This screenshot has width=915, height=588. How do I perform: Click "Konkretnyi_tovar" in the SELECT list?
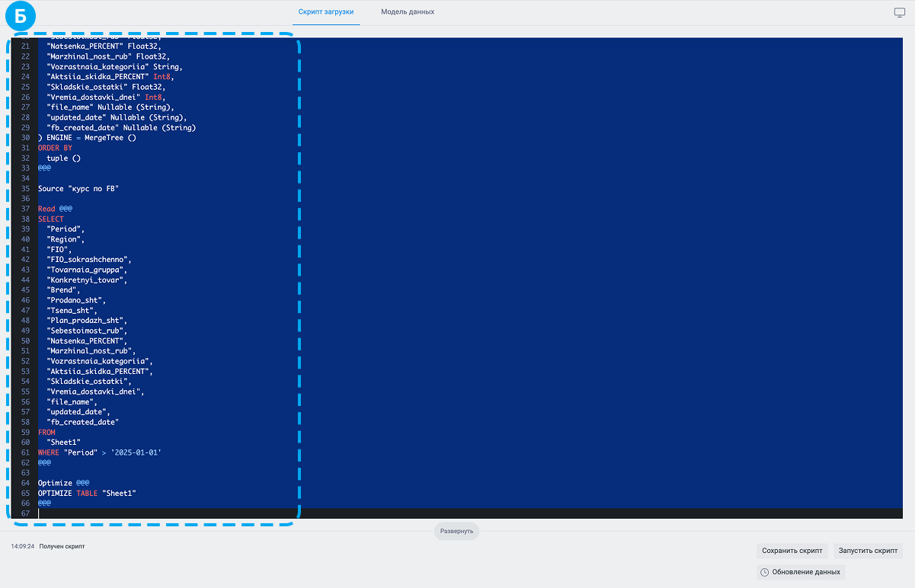click(x=87, y=280)
